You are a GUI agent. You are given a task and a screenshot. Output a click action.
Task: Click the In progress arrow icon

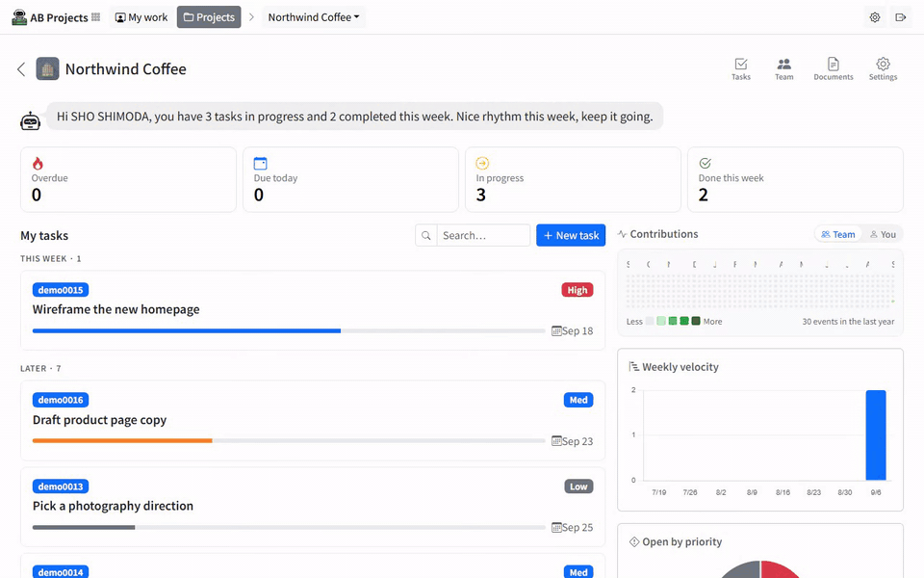(482, 164)
